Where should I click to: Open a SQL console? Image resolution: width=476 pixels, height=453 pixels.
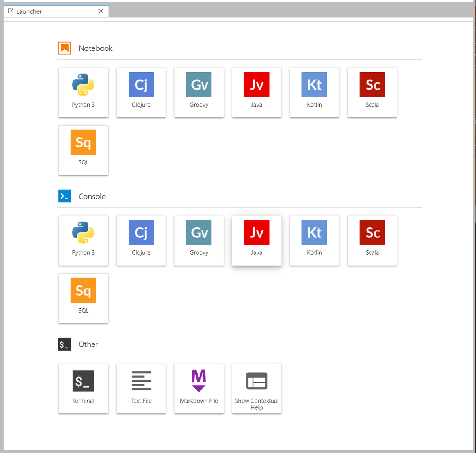pyautogui.click(x=83, y=298)
